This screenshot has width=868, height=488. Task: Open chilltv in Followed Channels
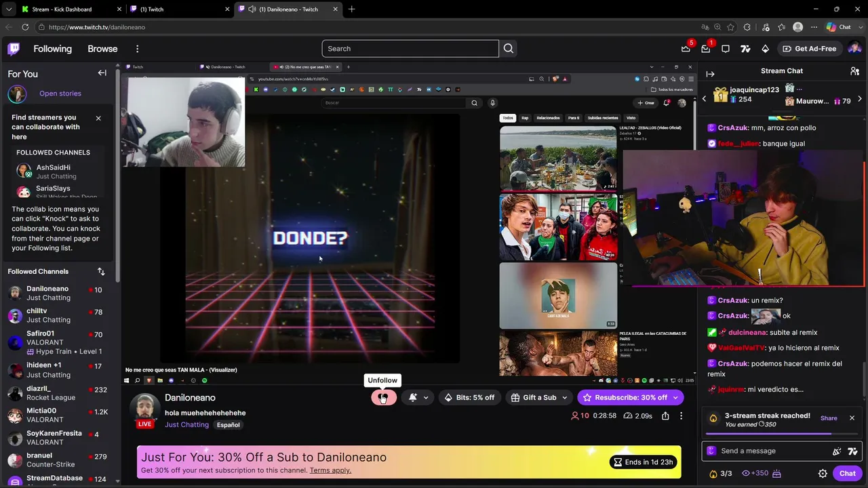[60, 315]
